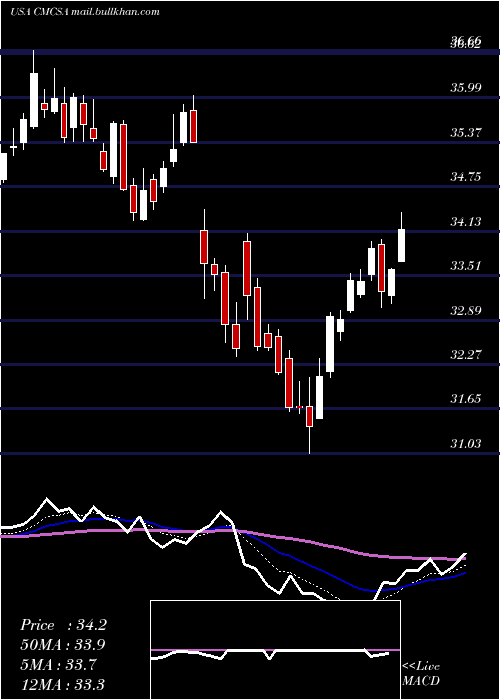Click the 32.27 price axis label
The width and height of the screenshot is (500, 700).
pyautogui.click(x=466, y=355)
